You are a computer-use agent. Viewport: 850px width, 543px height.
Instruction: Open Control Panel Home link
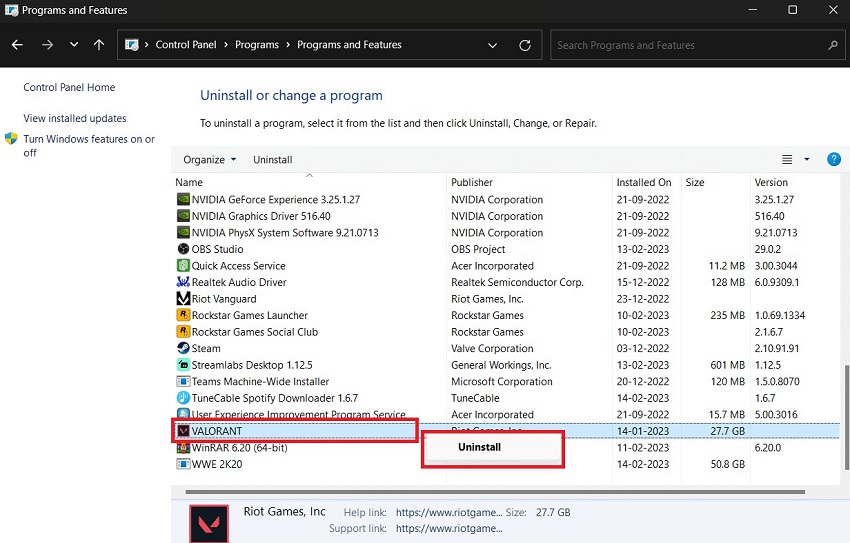point(69,87)
